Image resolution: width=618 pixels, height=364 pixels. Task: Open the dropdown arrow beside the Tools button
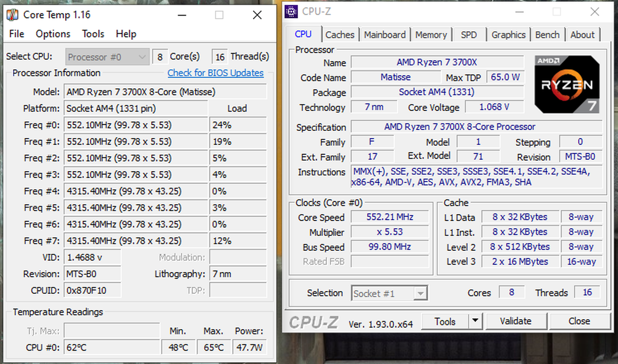[x=475, y=321]
